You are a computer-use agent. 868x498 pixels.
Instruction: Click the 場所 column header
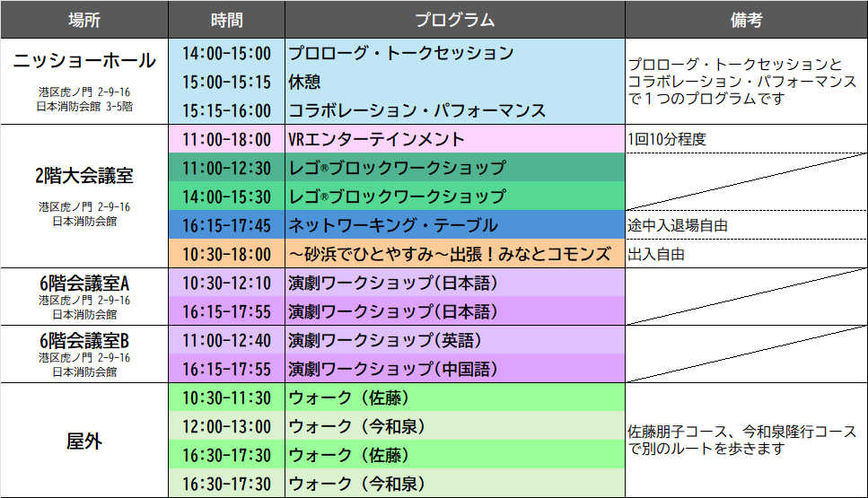(x=84, y=20)
